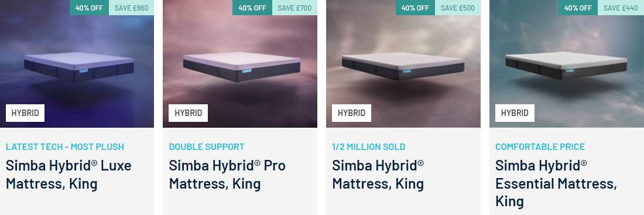Click the HYBRID badge on the 1/2 Million Sold card
This screenshot has width=644, height=215.
click(x=352, y=113)
